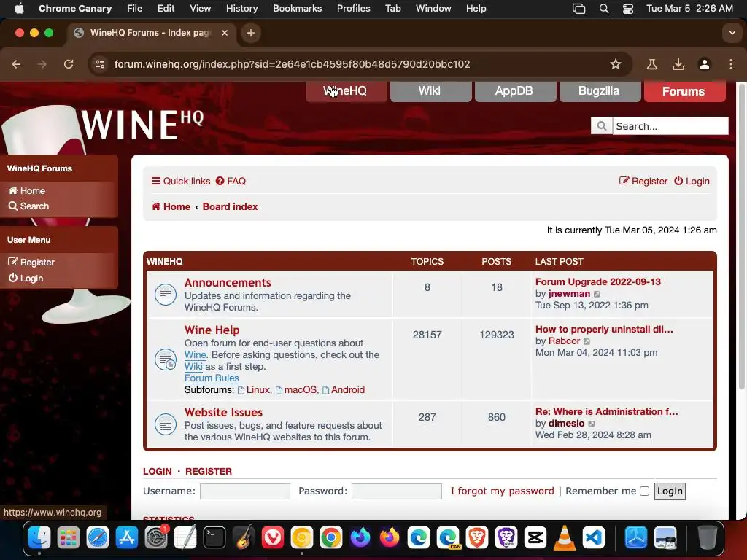This screenshot has width=747, height=560.
Task: Click Search in the left sidebar
Action: [x=28, y=206]
